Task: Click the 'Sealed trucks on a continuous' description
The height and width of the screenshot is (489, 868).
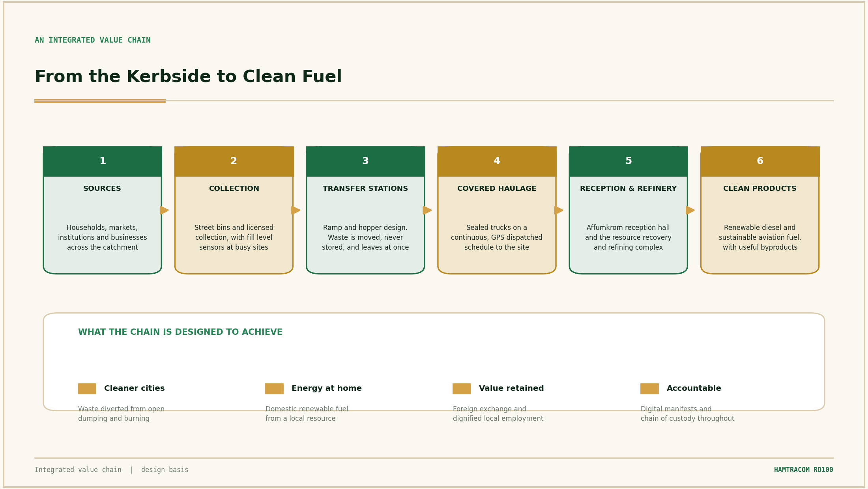Action: click(497, 238)
